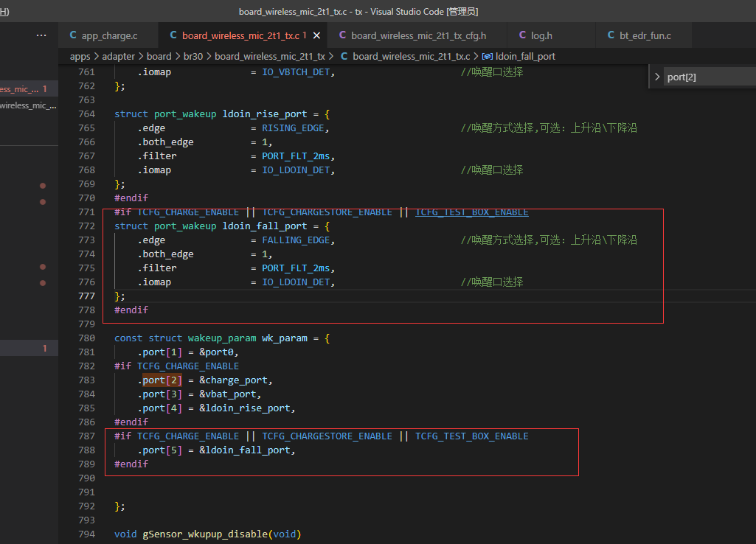Follow the underlined TCFG_TEST_BOX_ENABLE link on line 771
The height and width of the screenshot is (544, 756).
[x=471, y=212]
